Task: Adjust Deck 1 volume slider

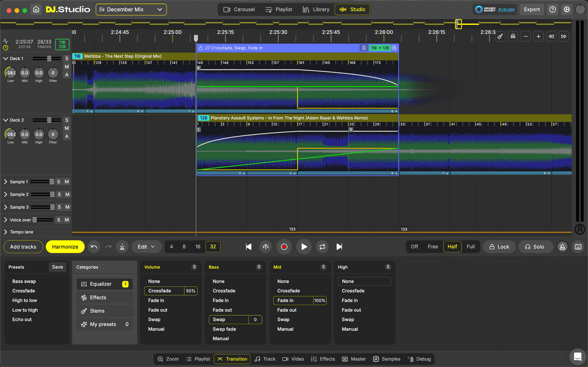Action: 47,59
